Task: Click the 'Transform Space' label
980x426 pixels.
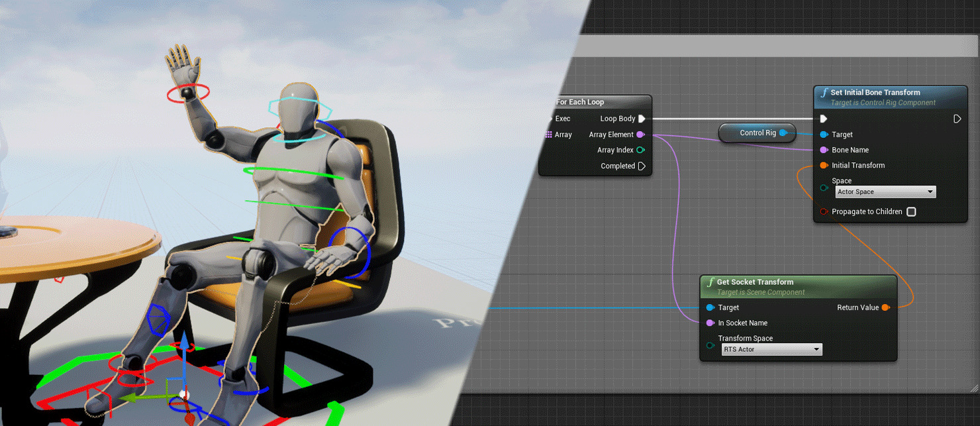Action: point(745,338)
